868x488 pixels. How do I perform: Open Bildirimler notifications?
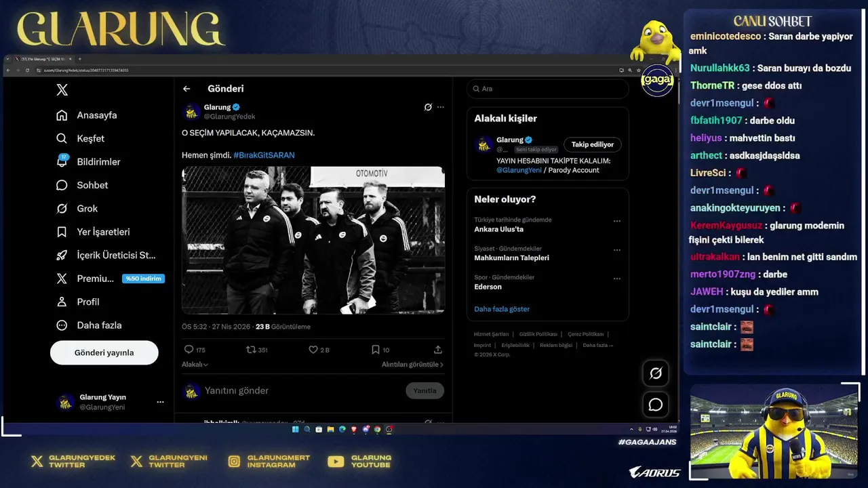click(x=88, y=162)
